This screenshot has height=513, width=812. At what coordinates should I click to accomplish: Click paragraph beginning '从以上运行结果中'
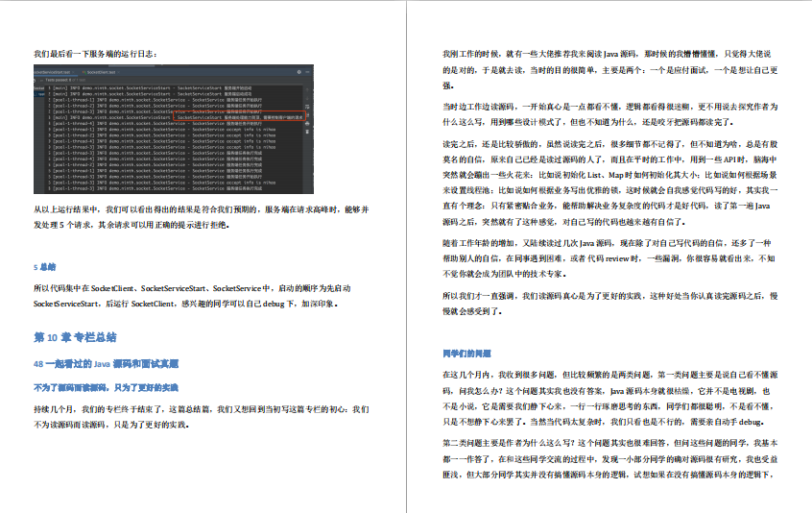point(202,217)
